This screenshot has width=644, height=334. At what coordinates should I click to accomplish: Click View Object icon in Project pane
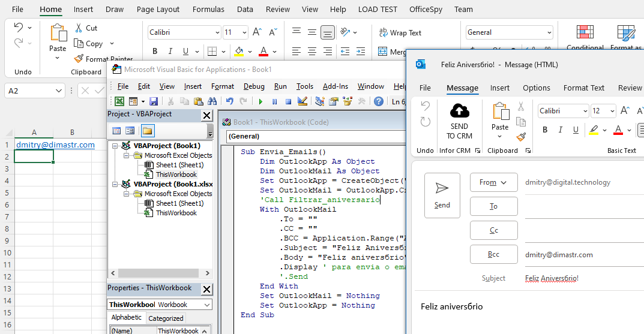click(x=130, y=131)
